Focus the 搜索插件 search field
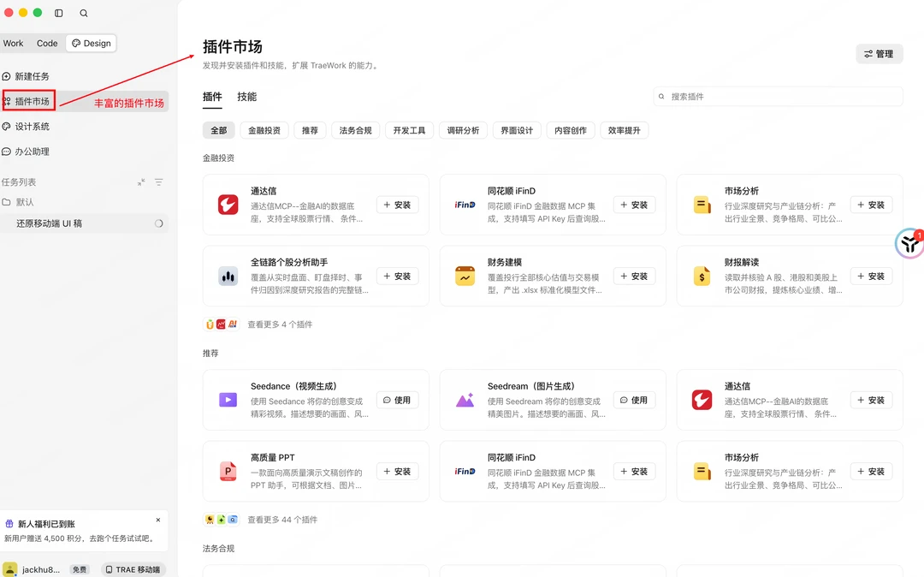924x577 pixels. 778,96
